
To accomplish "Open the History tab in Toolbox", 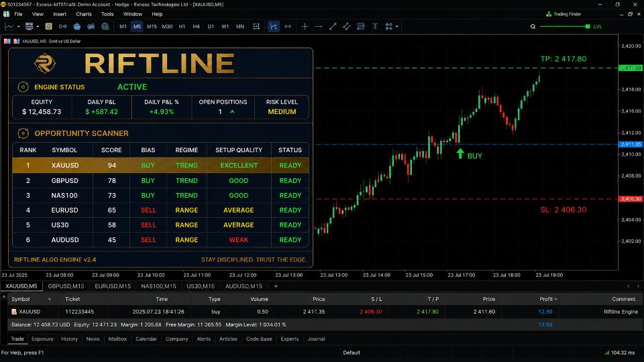I will 69,339.
